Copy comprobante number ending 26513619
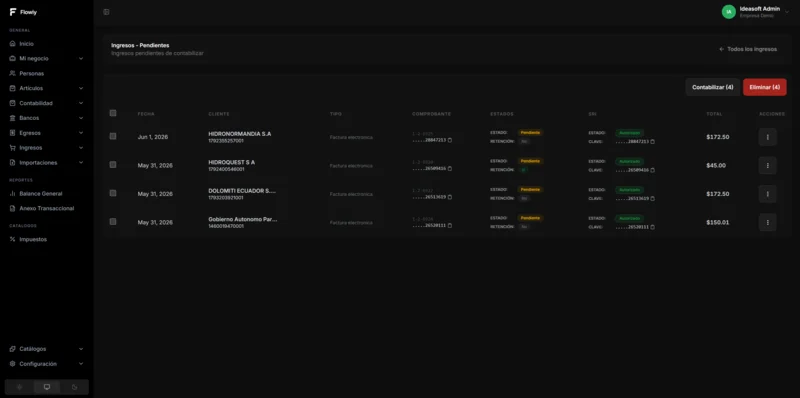Screen dimensions: 800x398 (450, 197)
